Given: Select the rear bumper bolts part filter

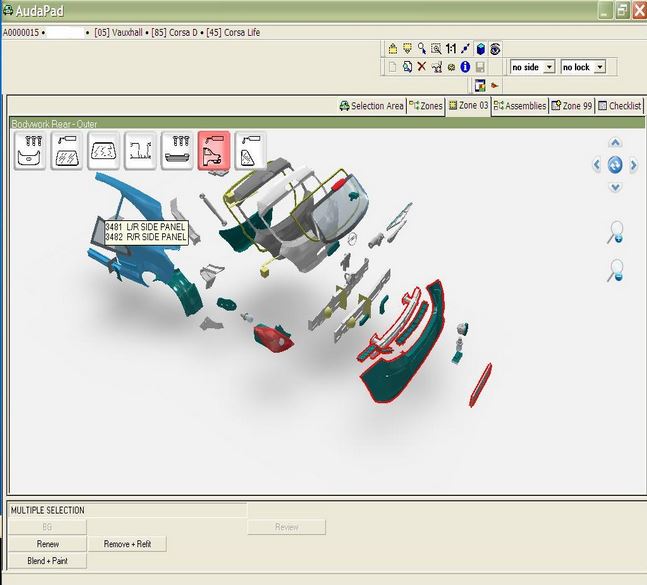Looking at the screenshot, I should tap(177, 150).
